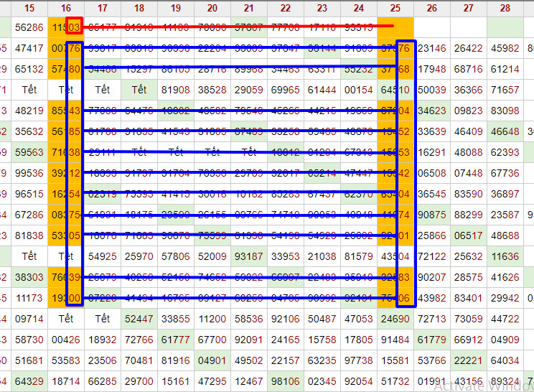Select cell 24690 in column 25

tap(395, 319)
